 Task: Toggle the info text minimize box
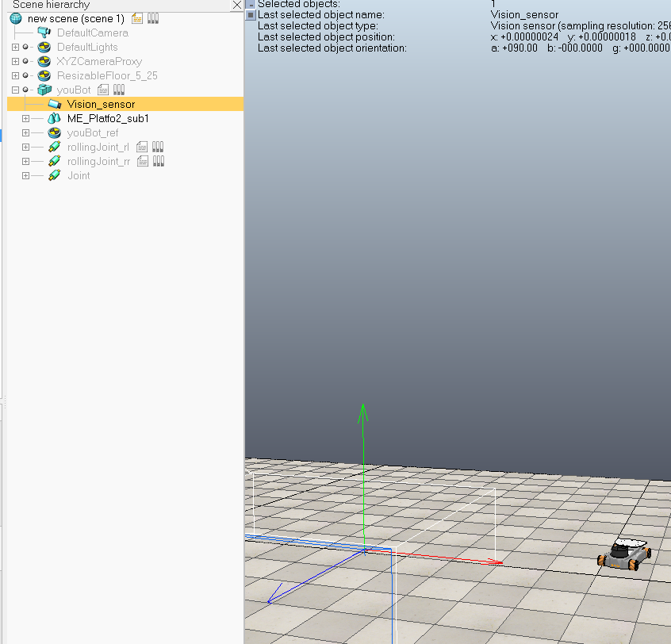251,5
